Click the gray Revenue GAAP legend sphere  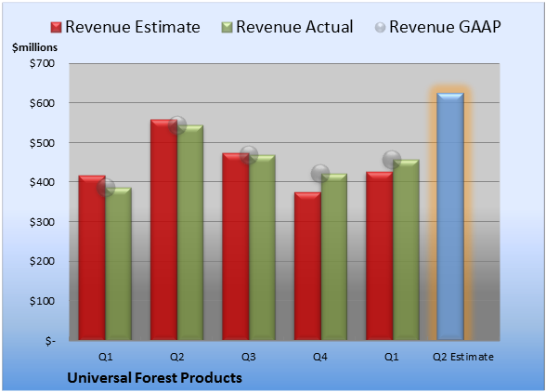click(381, 28)
